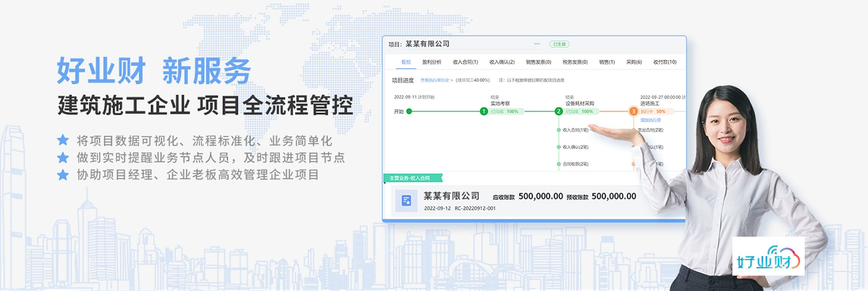Open the 采购(6) tab
The width and height of the screenshot is (868, 291).
(634, 62)
